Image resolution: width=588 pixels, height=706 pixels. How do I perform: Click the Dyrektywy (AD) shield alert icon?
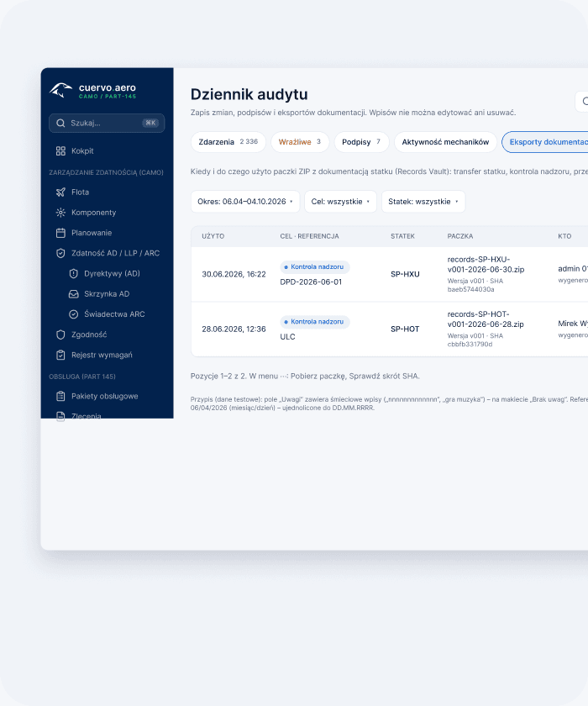(x=73, y=273)
